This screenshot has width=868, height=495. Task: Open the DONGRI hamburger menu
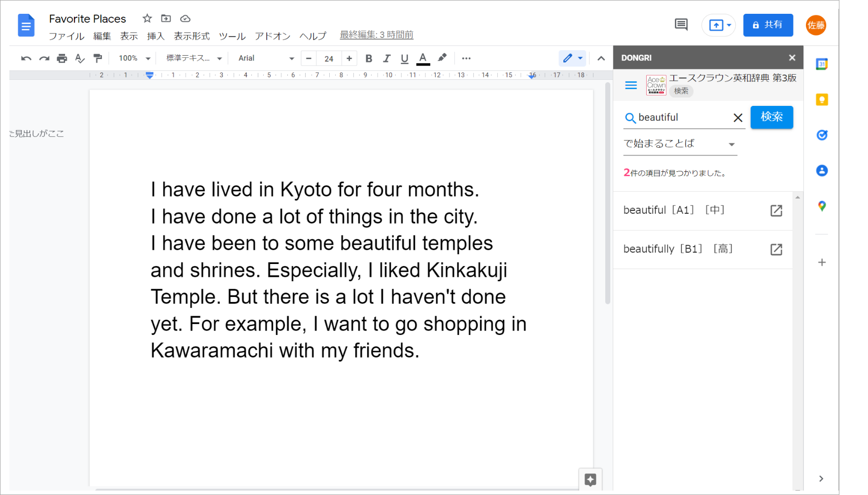631,86
